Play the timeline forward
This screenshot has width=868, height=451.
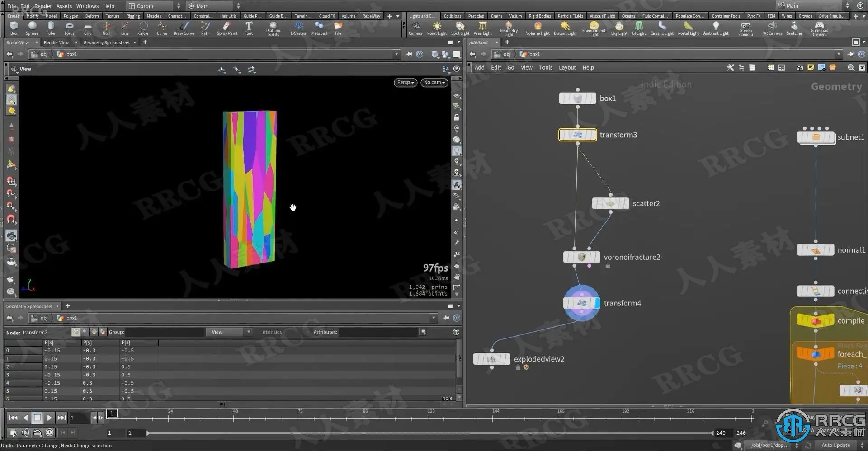point(50,418)
